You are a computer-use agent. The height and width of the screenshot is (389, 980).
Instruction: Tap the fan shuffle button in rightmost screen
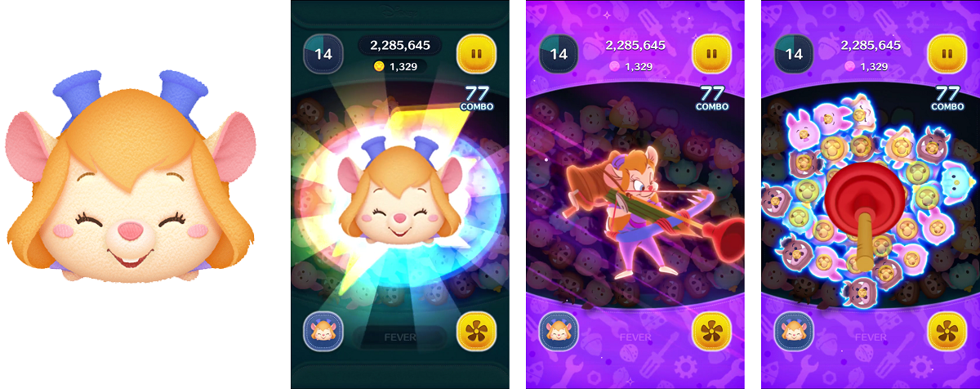point(947,333)
